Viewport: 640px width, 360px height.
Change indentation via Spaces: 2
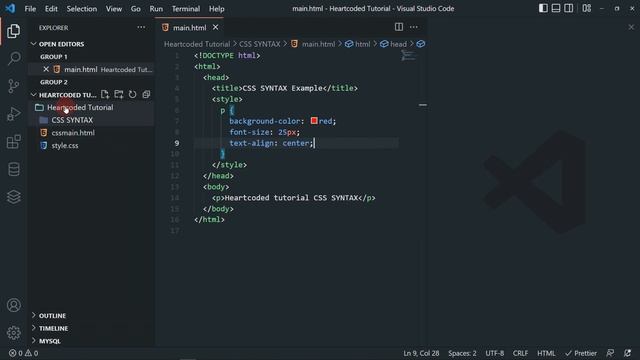[462, 353]
